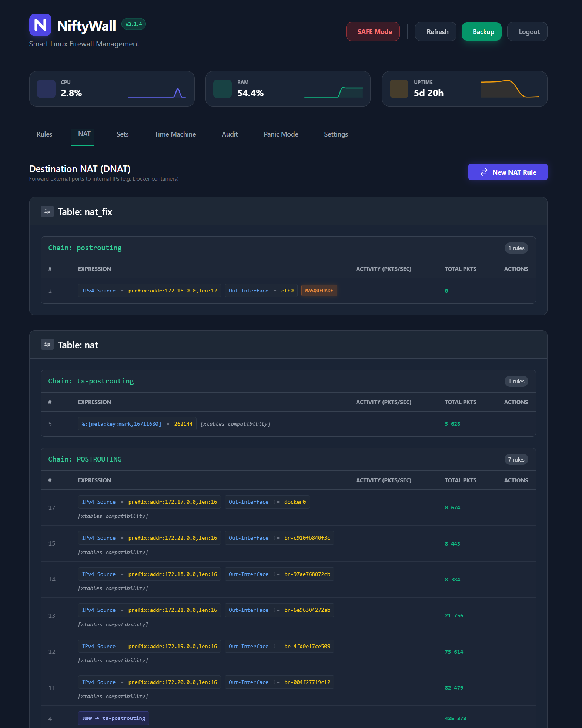Click Chain: postrouting header
Image resolution: width=582 pixels, height=728 pixels.
click(85, 248)
